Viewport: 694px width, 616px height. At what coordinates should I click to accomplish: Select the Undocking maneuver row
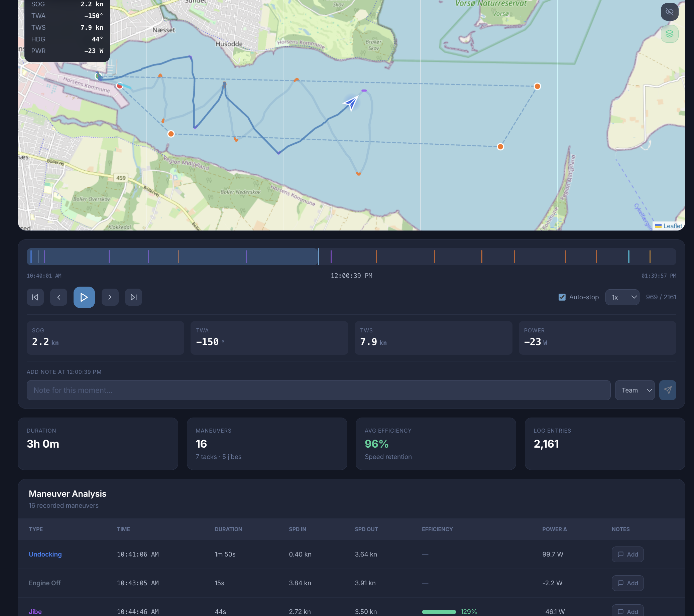click(x=351, y=554)
